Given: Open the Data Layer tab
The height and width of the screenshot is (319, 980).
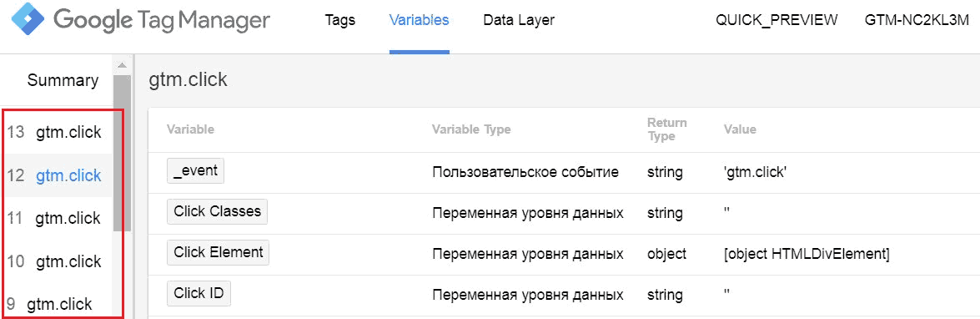Looking at the screenshot, I should 519,20.
